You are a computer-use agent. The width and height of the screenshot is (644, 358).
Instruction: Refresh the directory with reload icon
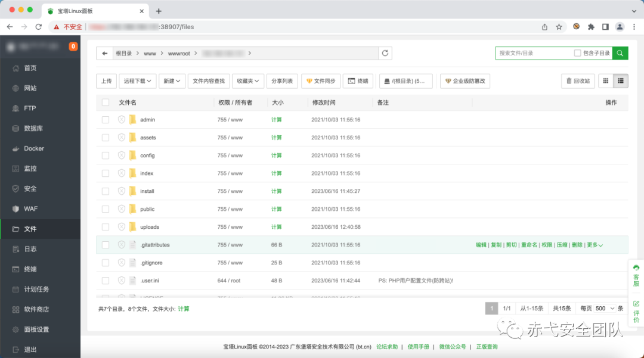385,53
